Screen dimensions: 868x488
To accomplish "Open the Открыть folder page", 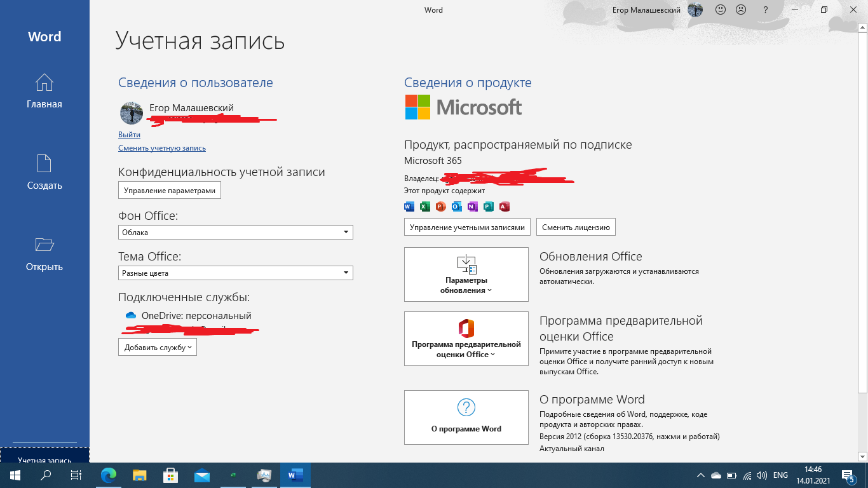I will click(44, 254).
